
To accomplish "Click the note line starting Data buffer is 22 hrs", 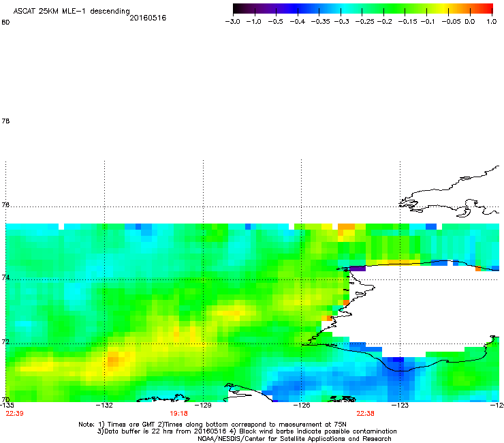I will coord(247,431).
